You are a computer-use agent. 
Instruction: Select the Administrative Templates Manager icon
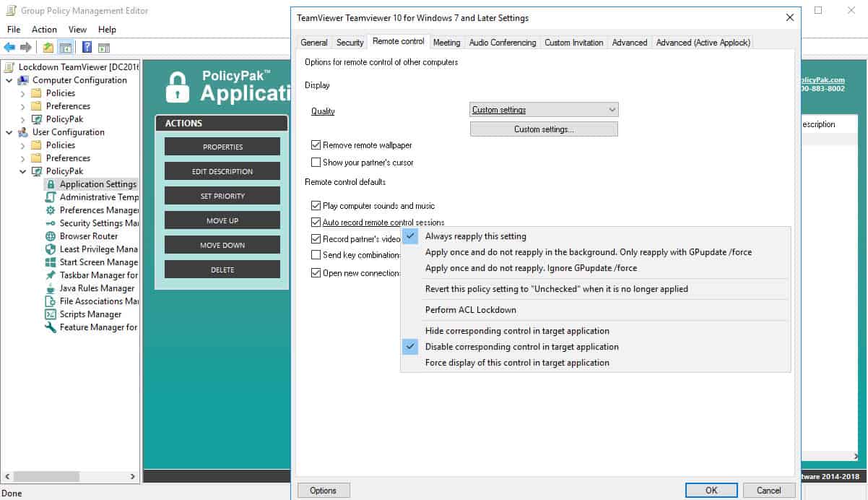(51, 197)
